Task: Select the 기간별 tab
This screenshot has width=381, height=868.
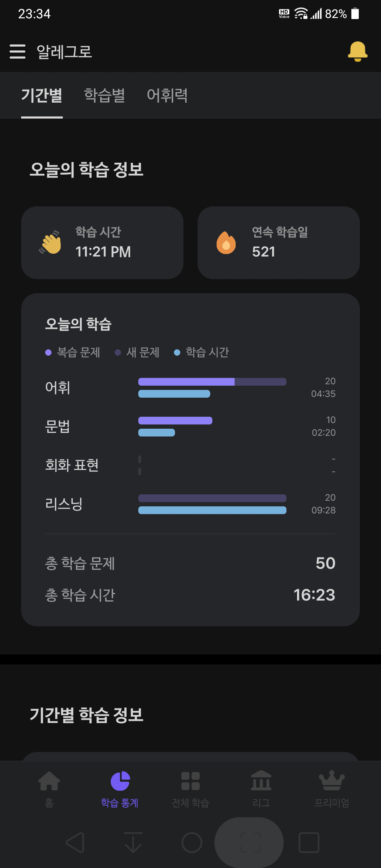Action: 42,95
